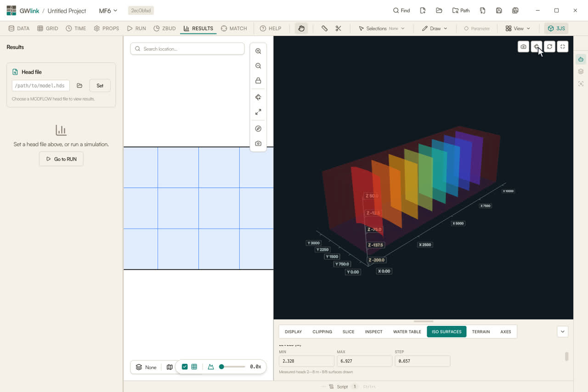Switch to the SLICE tab
Image resolution: width=588 pixels, height=392 pixels.
tap(348, 331)
